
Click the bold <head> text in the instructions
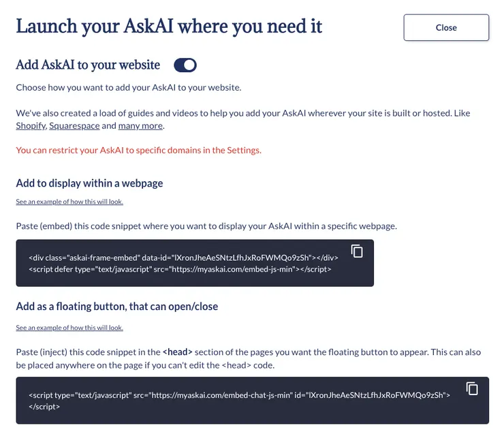click(x=177, y=352)
